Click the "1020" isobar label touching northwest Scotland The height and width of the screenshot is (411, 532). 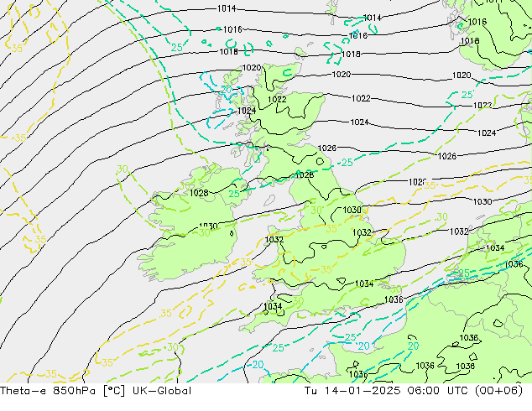coord(252,68)
